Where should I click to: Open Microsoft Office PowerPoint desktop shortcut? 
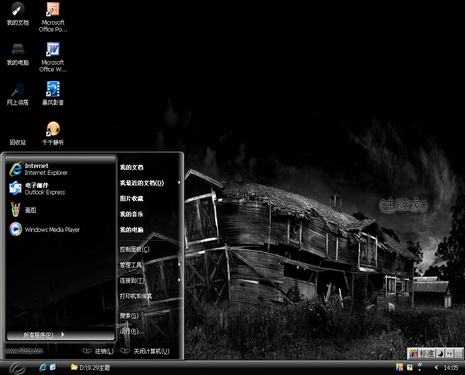(x=53, y=17)
